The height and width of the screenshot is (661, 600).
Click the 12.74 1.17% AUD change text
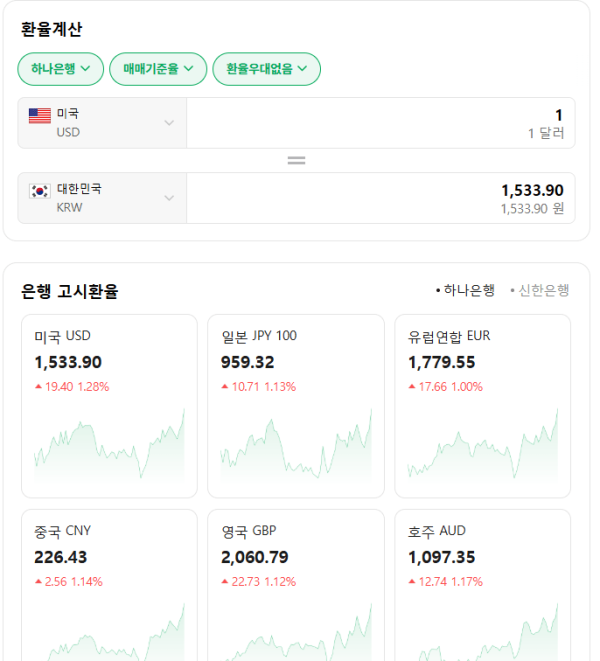446,582
